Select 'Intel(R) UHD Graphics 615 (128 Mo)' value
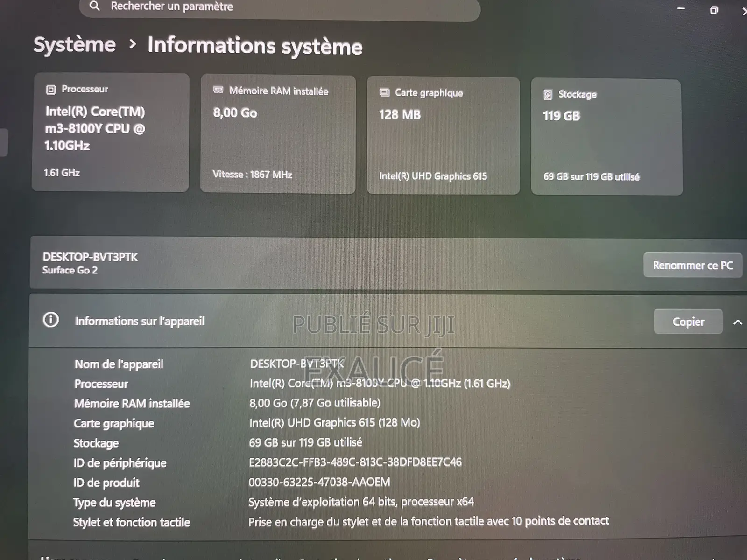The height and width of the screenshot is (560, 747). [x=335, y=423]
